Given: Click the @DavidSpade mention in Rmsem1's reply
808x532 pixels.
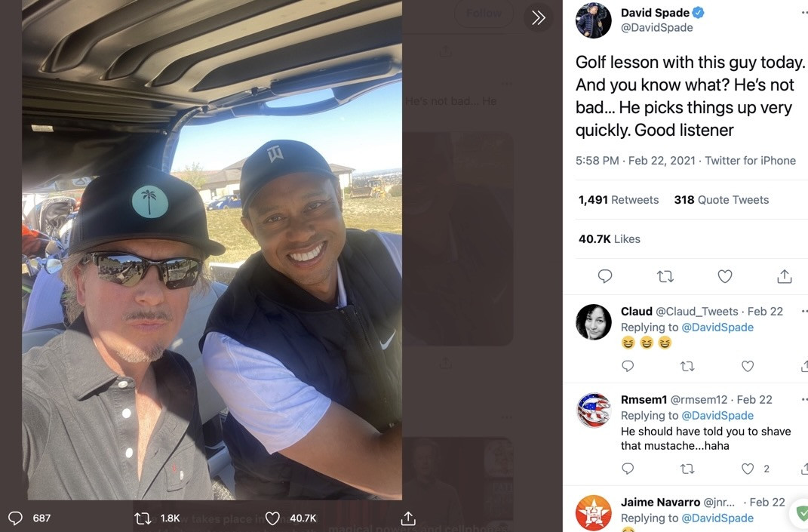Looking at the screenshot, I should pos(717,416).
